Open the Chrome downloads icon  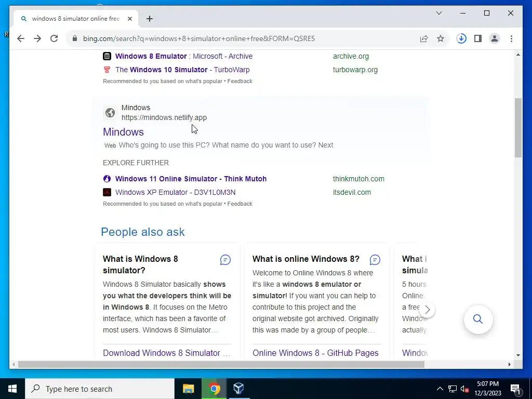point(461,38)
